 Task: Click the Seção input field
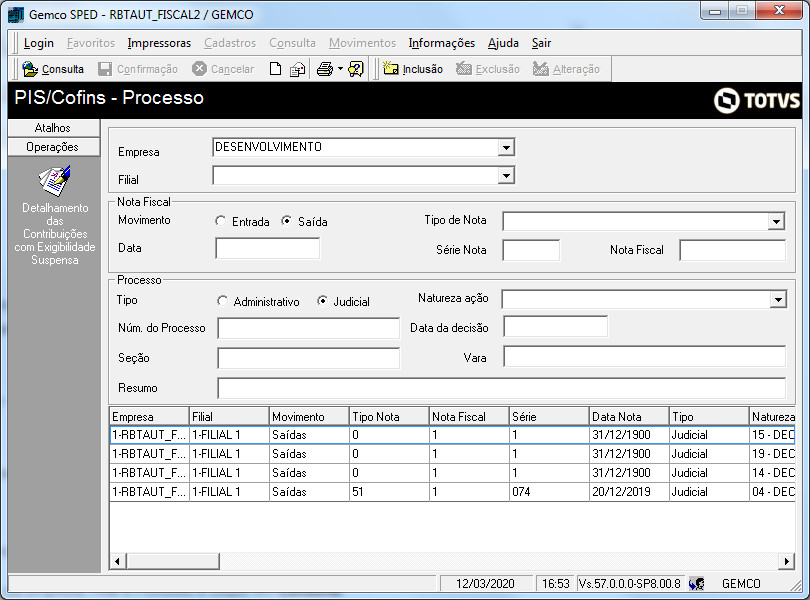click(308, 358)
